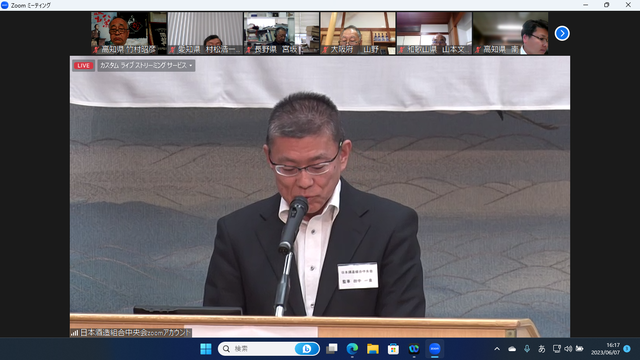Launch Microsoft Edge from the taskbar
640x360 pixels.
(352, 349)
